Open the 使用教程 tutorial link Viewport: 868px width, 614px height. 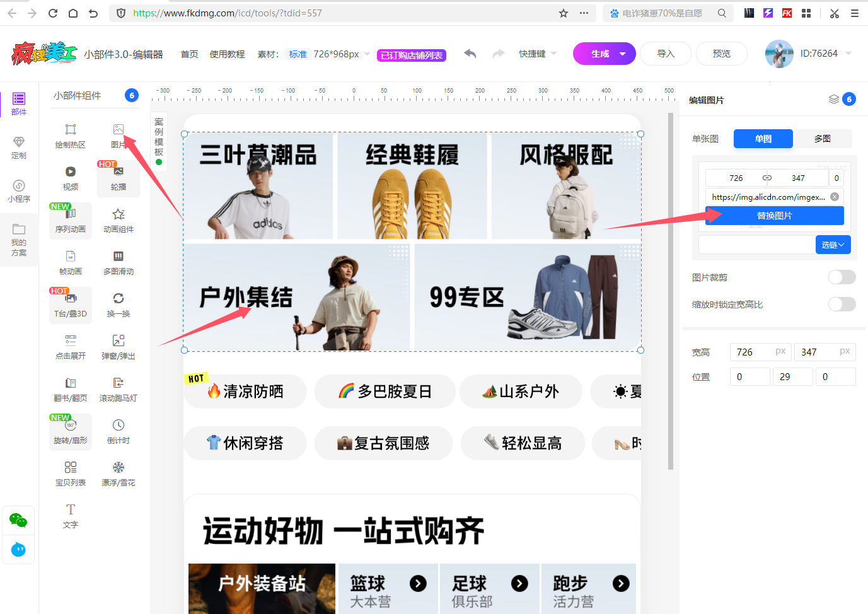[227, 54]
